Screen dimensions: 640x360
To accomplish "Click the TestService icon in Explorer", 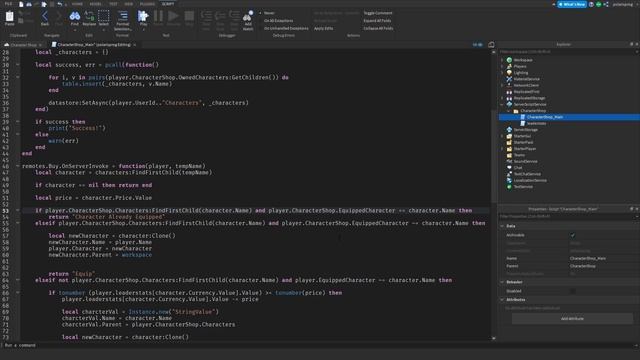I will point(509,187).
